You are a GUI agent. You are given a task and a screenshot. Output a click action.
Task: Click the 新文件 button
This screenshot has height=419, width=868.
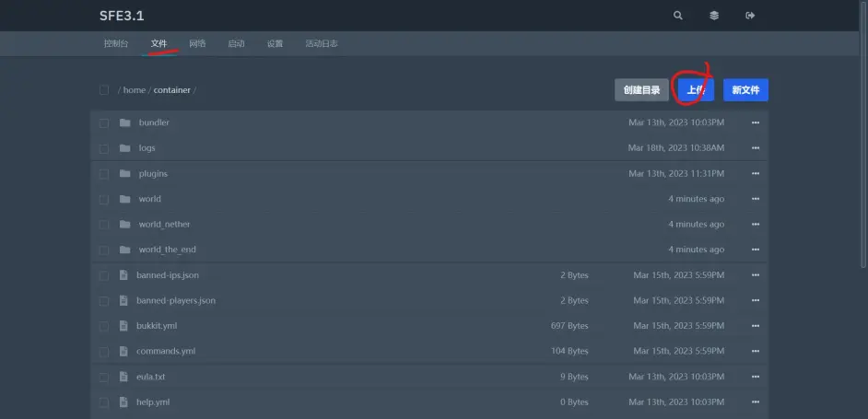point(745,90)
